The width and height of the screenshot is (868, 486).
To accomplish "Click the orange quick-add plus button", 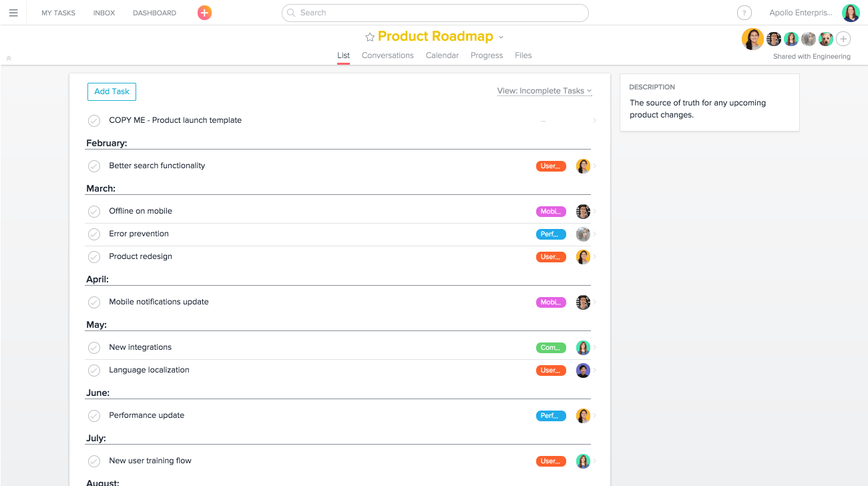I will pos(204,12).
